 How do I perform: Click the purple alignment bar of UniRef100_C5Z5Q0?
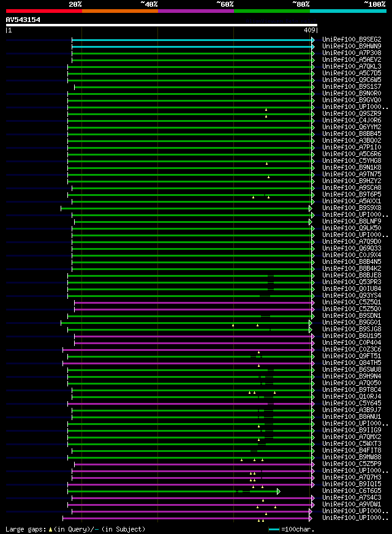(x=193, y=310)
